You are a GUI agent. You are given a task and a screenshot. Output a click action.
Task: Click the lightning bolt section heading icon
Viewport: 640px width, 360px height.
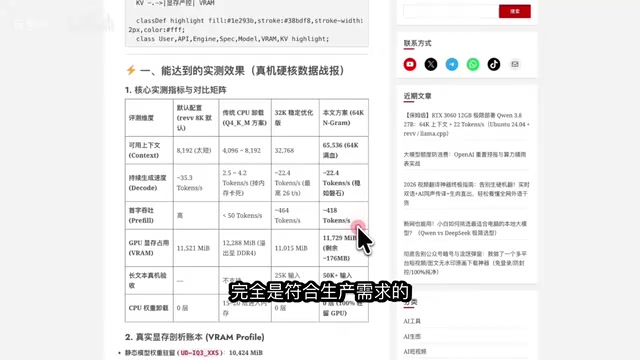[131, 70]
